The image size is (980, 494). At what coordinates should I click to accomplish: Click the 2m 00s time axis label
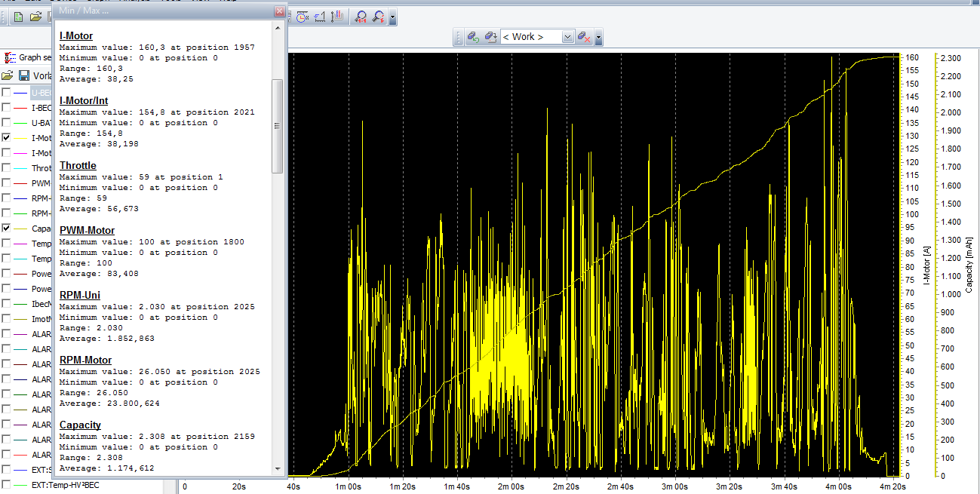tap(512, 486)
